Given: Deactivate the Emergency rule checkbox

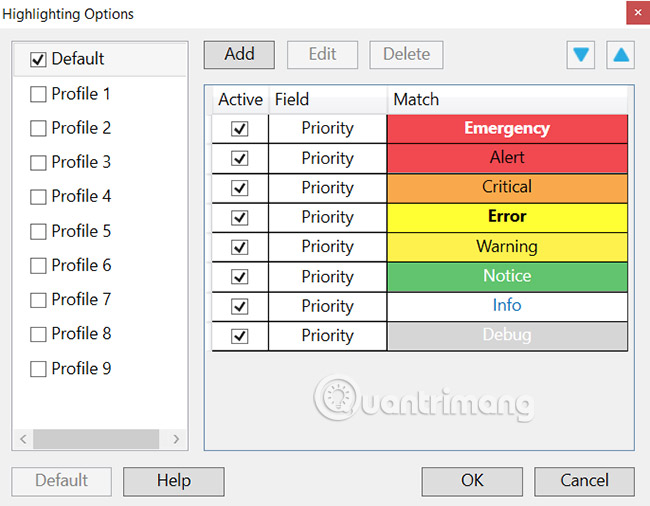Looking at the screenshot, I should pyautogui.click(x=240, y=129).
